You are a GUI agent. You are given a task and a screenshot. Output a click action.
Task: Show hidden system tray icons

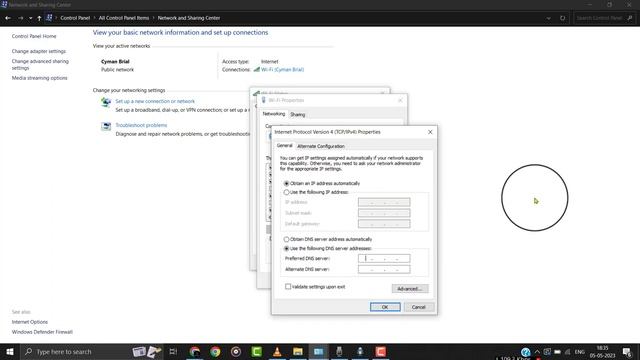(x=537, y=352)
